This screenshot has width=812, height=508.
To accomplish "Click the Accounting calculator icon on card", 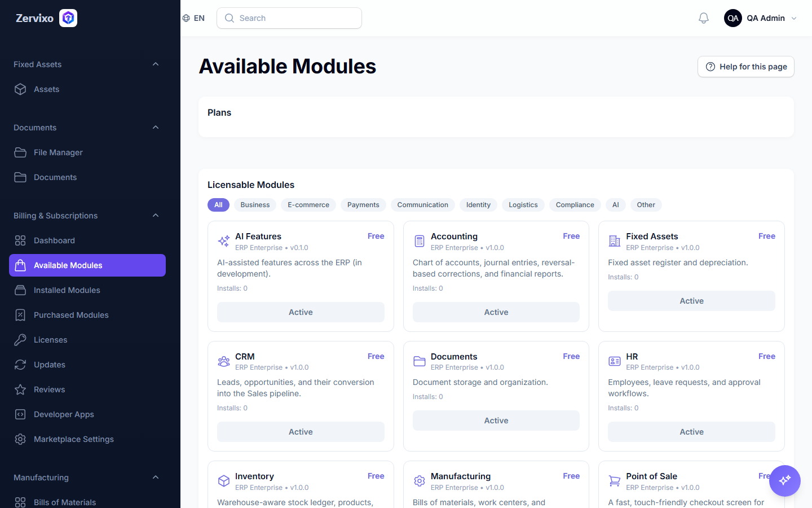I will click(x=420, y=241).
